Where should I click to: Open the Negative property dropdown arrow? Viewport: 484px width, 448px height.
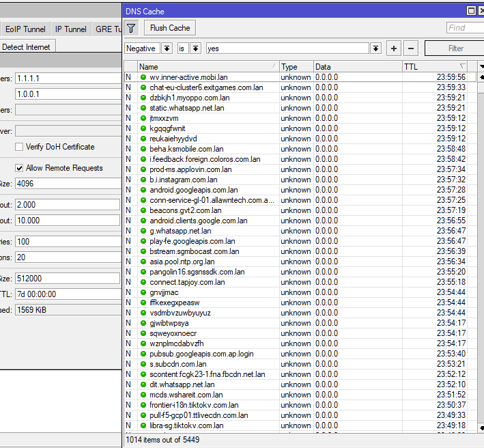(167, 48)
